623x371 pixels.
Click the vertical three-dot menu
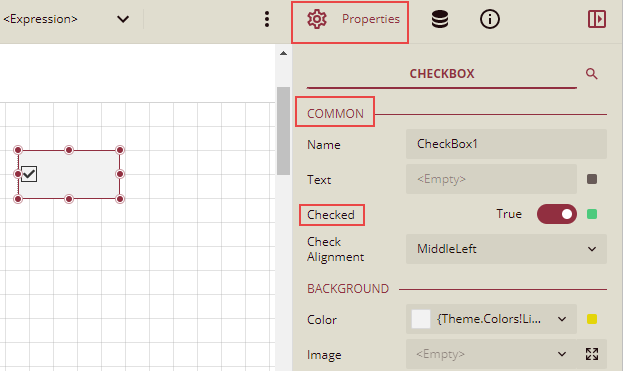[x=267, y=19]
